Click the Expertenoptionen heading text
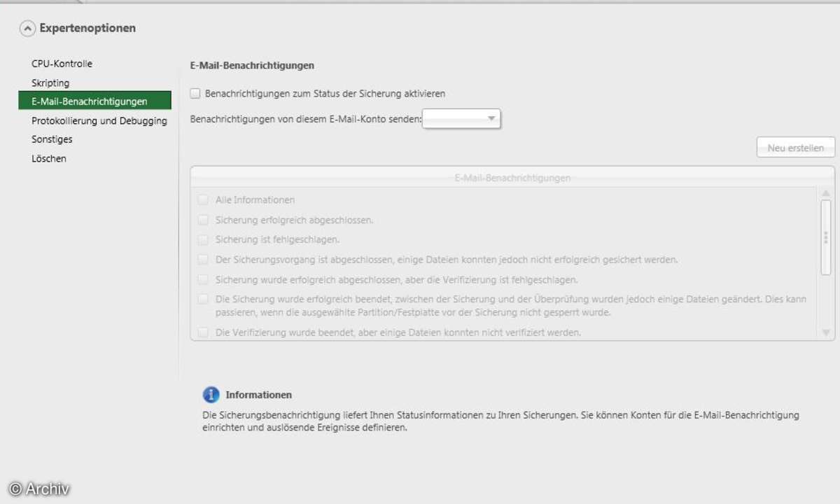Image resolution: width=840 pixels, height=504 pixels. (87, 29)
